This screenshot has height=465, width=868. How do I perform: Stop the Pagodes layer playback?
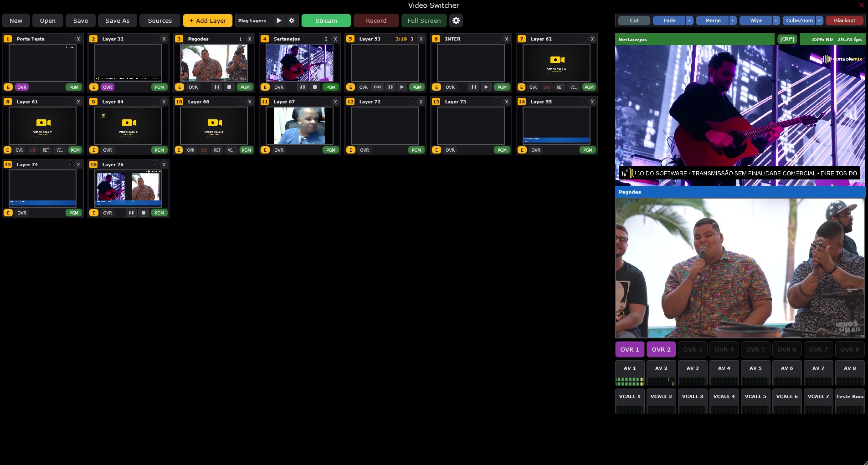229,87
